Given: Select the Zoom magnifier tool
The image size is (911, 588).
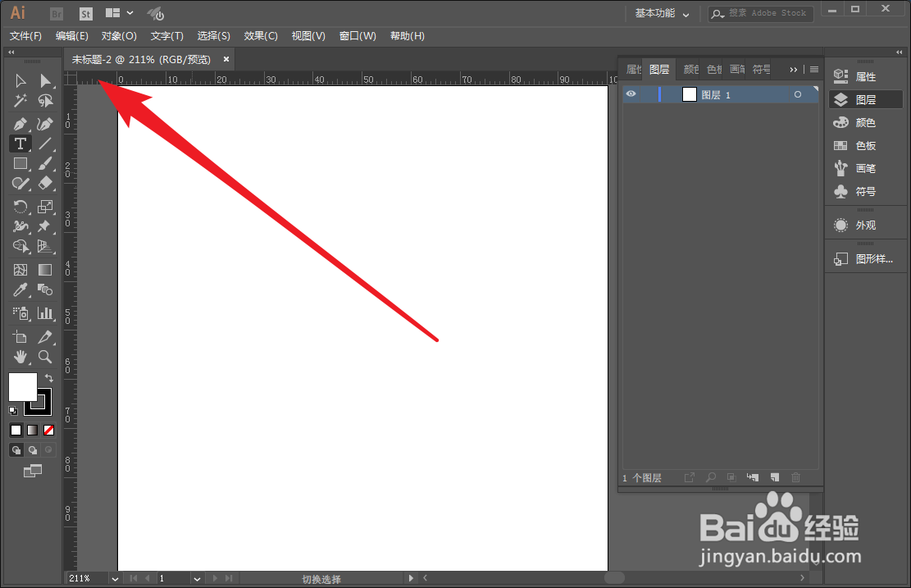Looking at the screenshot, I should pyautogui.click(x=45, y=357).
